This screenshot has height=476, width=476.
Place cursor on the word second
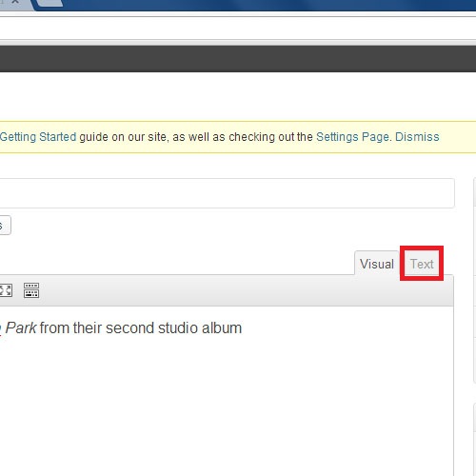[x=129, y=327]
